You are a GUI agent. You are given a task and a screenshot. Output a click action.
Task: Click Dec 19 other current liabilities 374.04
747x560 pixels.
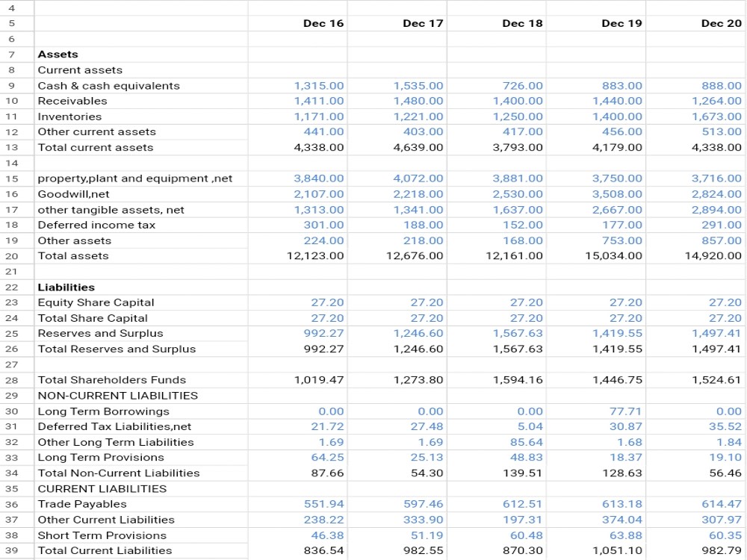tap(622, 520)
